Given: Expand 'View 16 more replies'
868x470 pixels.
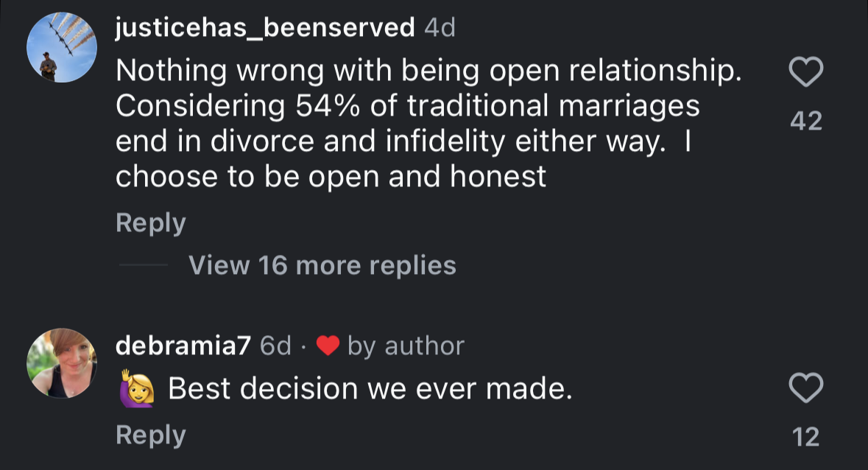Looking at the screenshot, I should (x=322, y=265).
